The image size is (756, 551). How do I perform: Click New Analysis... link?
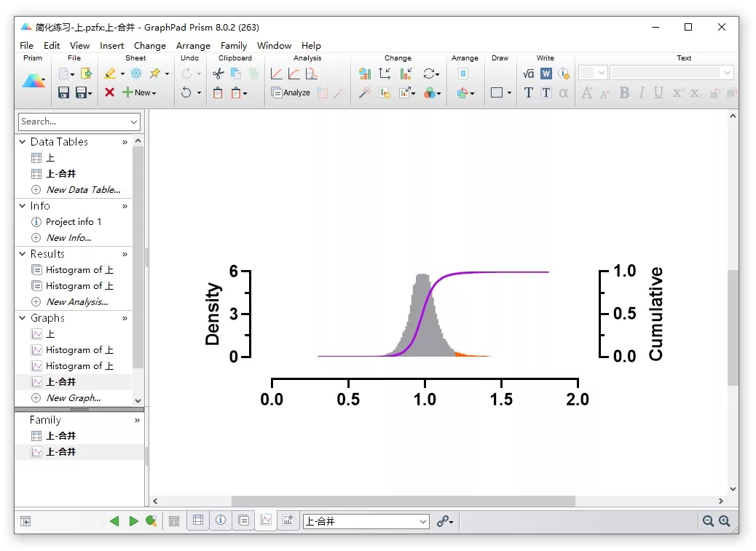pos(77,302)
